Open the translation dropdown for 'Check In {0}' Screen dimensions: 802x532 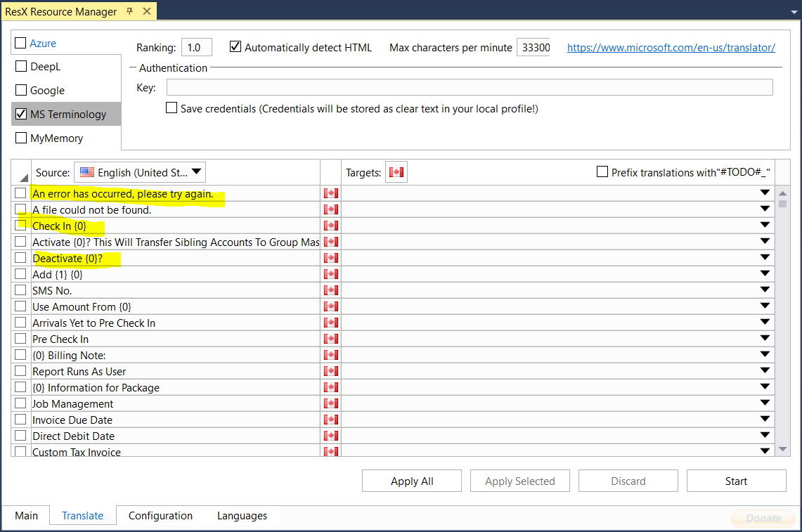click(x=765, y=224)
